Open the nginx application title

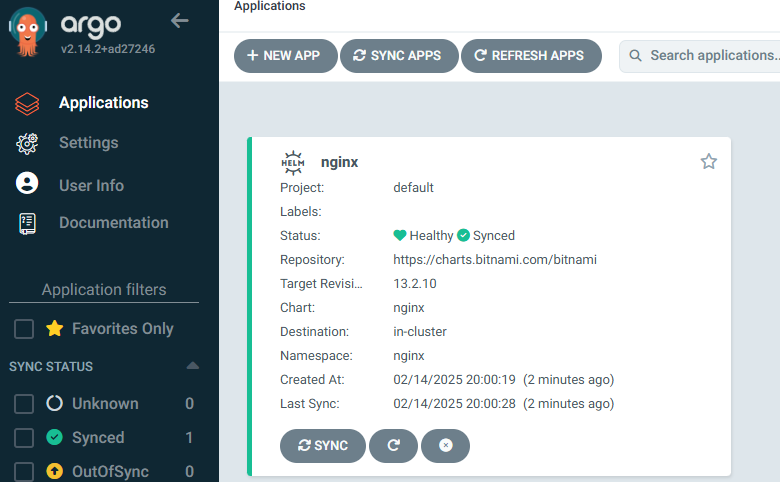click(339, 162)
